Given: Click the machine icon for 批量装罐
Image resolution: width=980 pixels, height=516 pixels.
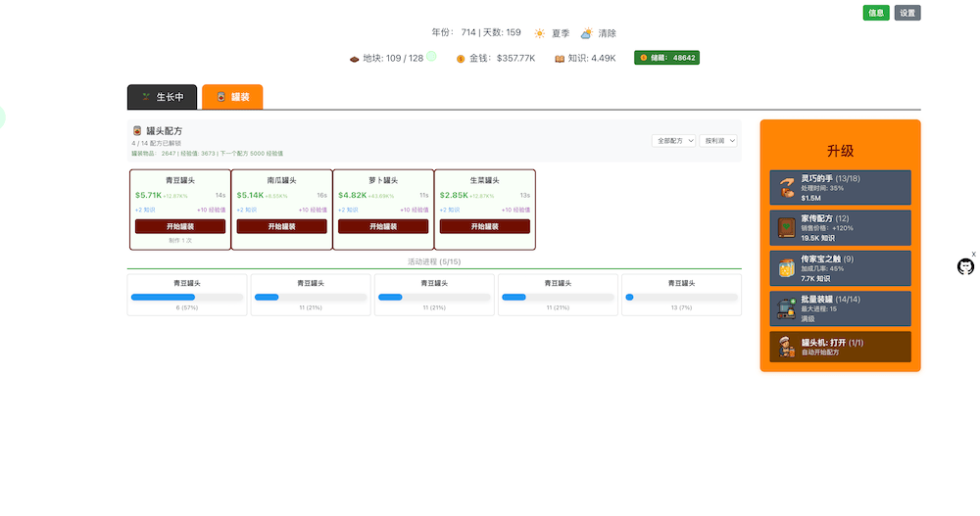Looking at the screenshot, I should click(x=786, y=308).
